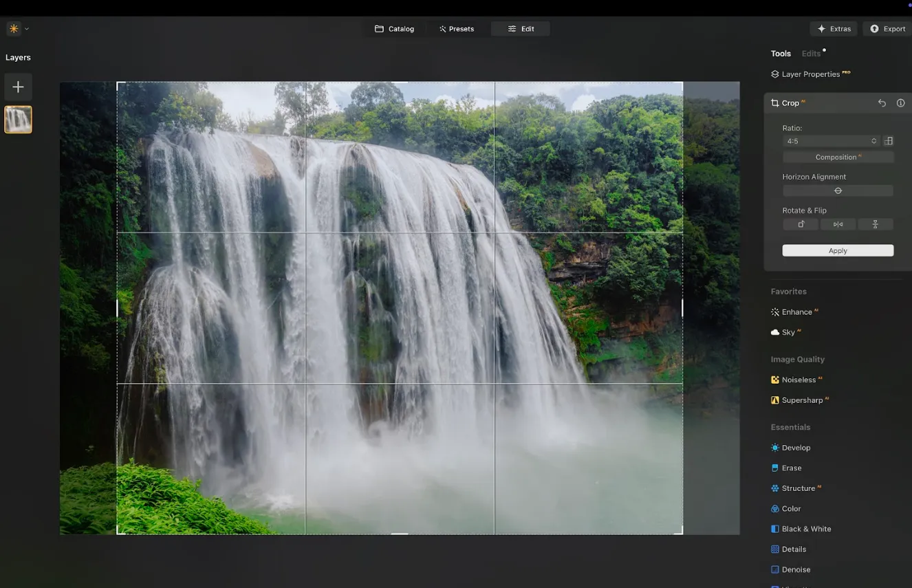Viewport: 912px width, 588px height.
Task: Open the Enhance AI tool
Action: pos(796,312)
